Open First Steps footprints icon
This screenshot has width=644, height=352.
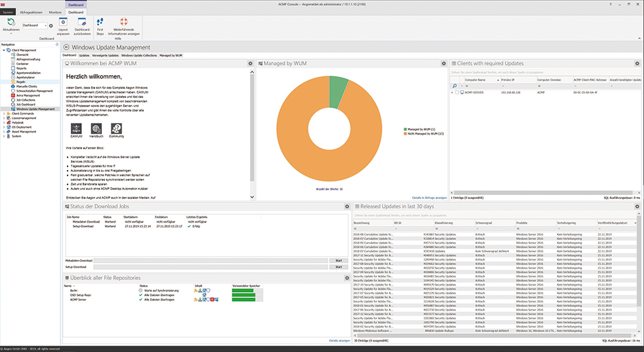[100, 22]
